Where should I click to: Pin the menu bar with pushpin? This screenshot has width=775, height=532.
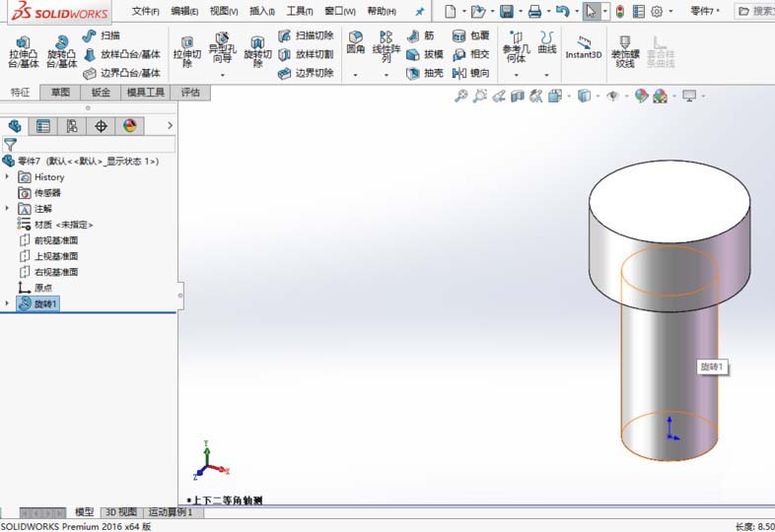tap(419, 11)
